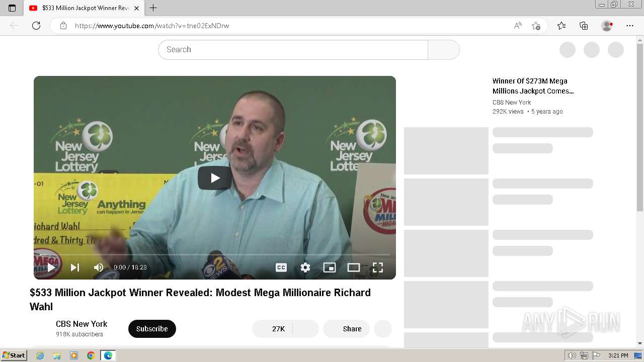The width and height of the screenshot is (644, 362).
Task: Seek on the video progress bar
Action: (215, 255)
